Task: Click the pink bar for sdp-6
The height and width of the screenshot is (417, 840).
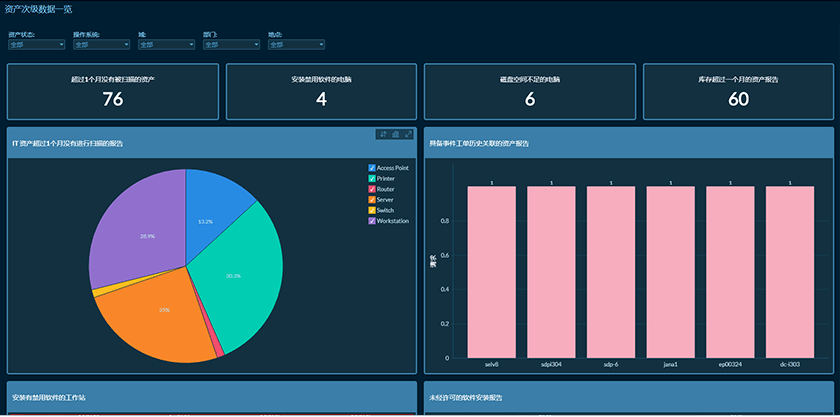Action: (611, 272)
